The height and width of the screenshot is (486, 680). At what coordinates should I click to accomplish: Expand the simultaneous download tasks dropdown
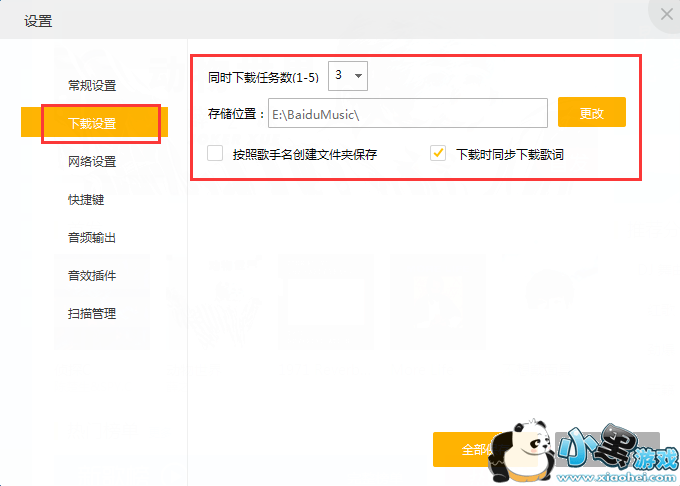tap(348, 76)
